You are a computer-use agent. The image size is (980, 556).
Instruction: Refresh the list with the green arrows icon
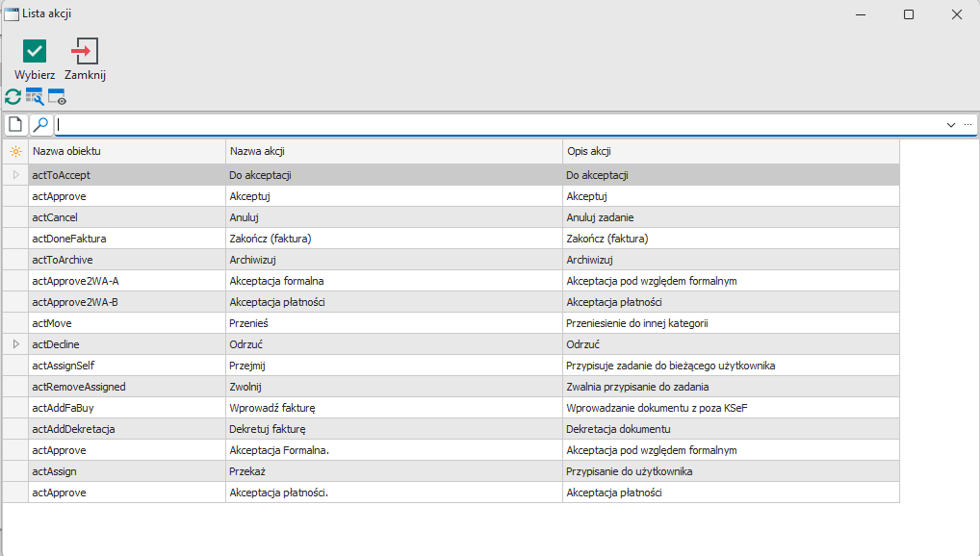pyautogui.click(x=13, y=96)
